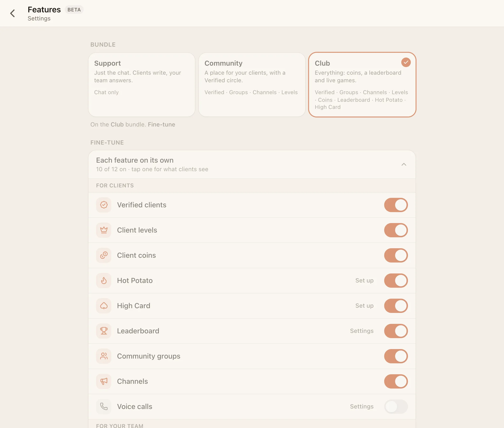Open Set up for High Card
This screenshot has width=504, height=428.
click(364, 306)
